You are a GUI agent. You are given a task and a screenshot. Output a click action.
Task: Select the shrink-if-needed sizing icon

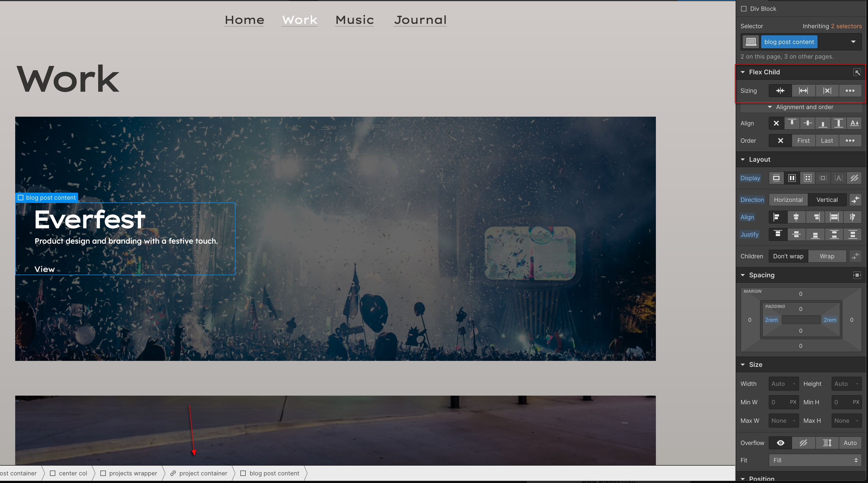point(780,91)
